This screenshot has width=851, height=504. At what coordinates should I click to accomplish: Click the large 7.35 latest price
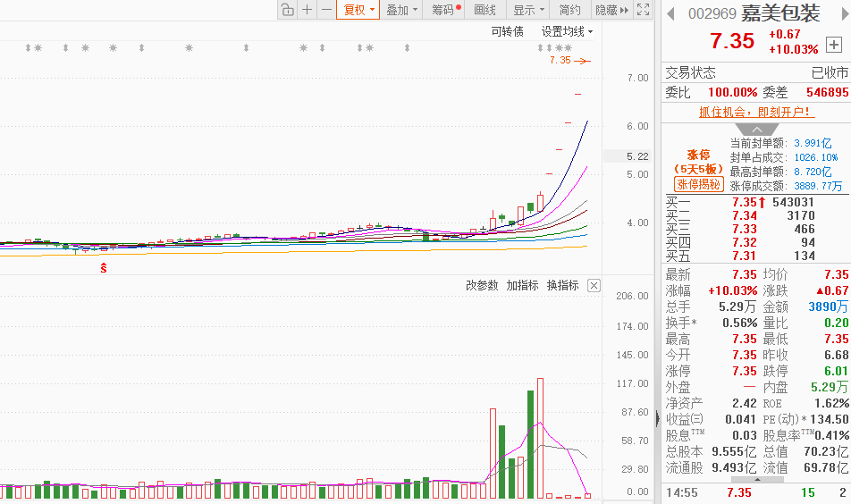pyautogui.click(x=731, y=41)
